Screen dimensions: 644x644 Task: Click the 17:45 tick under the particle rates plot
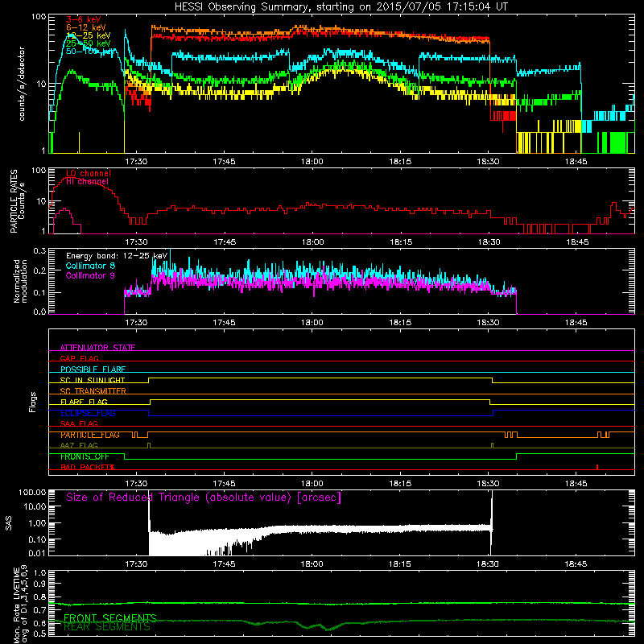[225, 242]
